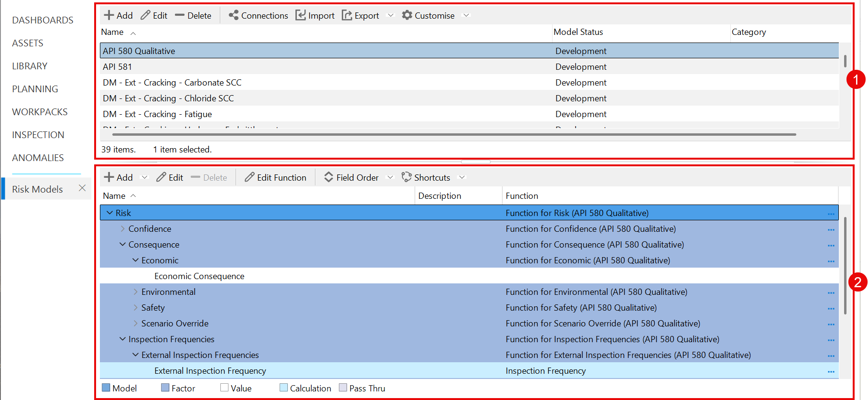868x400 pixels.
Task: Open the ellipsis for the Environmental function
Action: coord(831,292)
